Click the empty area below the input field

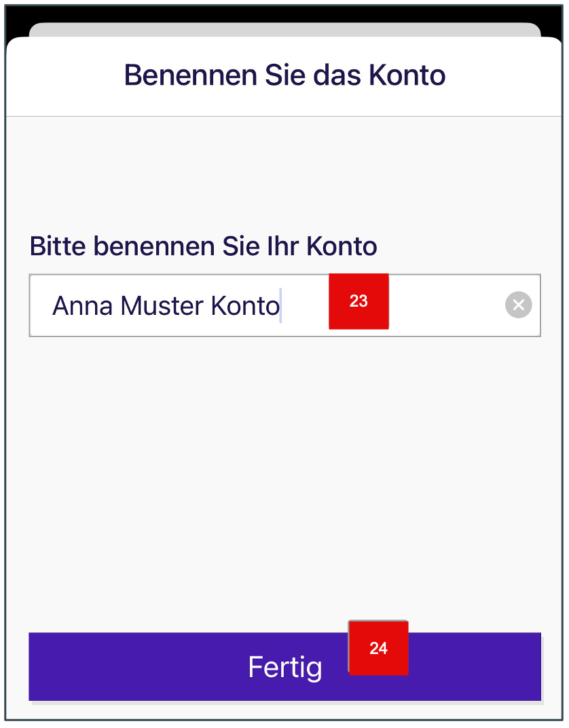point(284,475)
